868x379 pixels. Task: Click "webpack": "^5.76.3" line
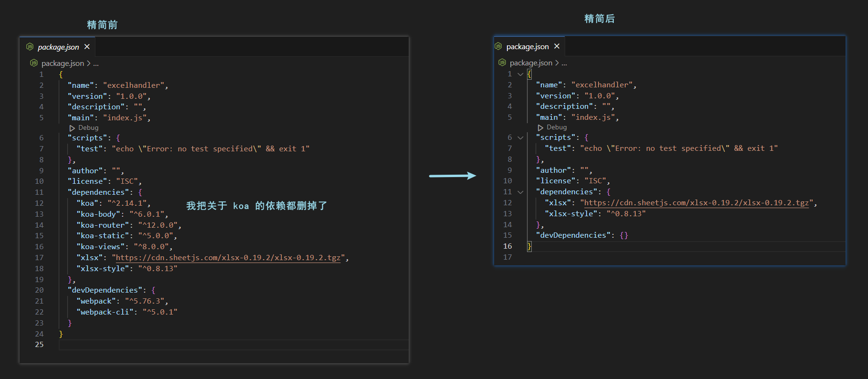click(122, 301)
